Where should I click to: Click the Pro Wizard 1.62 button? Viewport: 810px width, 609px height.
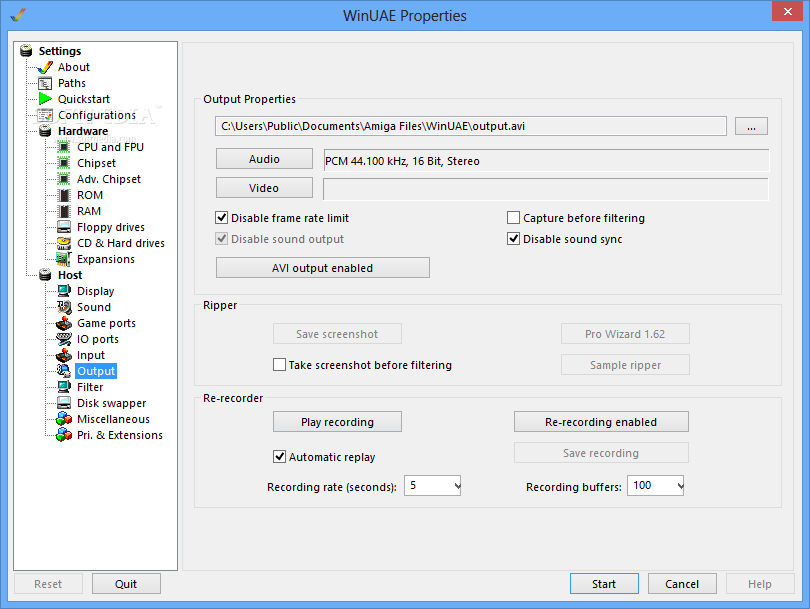(625, 334)
